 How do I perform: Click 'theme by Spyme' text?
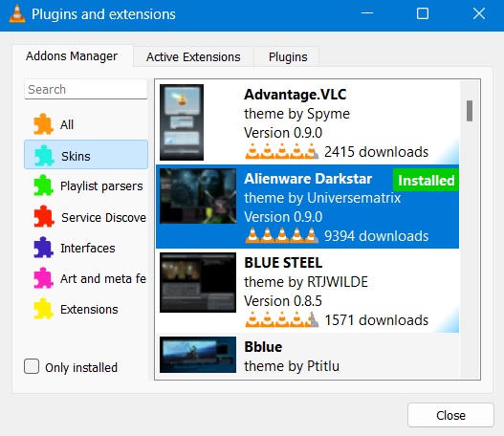[x=297, y=114]
